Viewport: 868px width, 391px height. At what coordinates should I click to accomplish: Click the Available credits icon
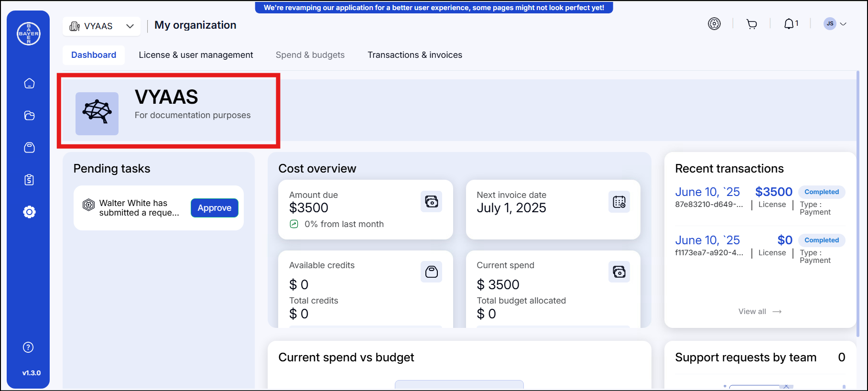click(x=432, y=272)
